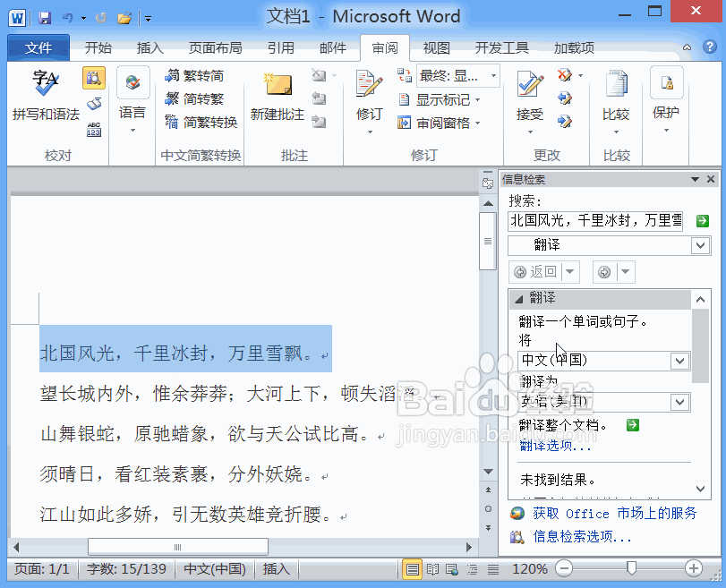Click the Zoom In plus button

tap(694, 568)
